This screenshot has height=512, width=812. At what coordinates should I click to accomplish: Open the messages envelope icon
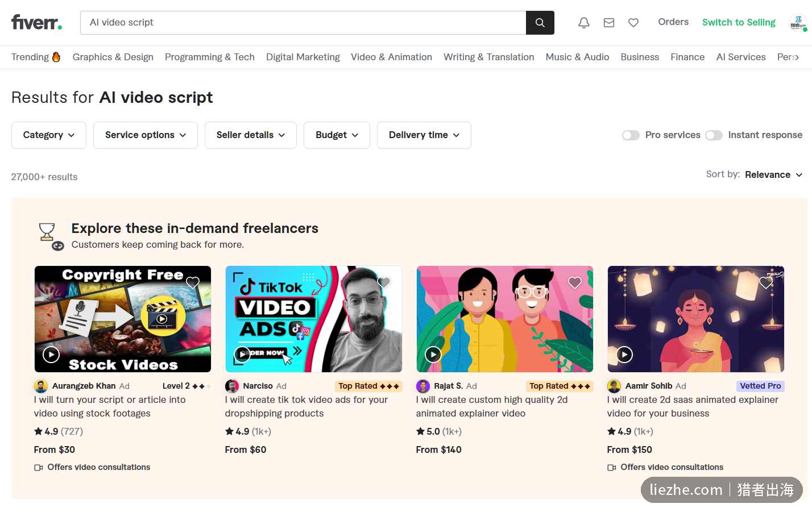pyautogui.click(x=608, y=23)
